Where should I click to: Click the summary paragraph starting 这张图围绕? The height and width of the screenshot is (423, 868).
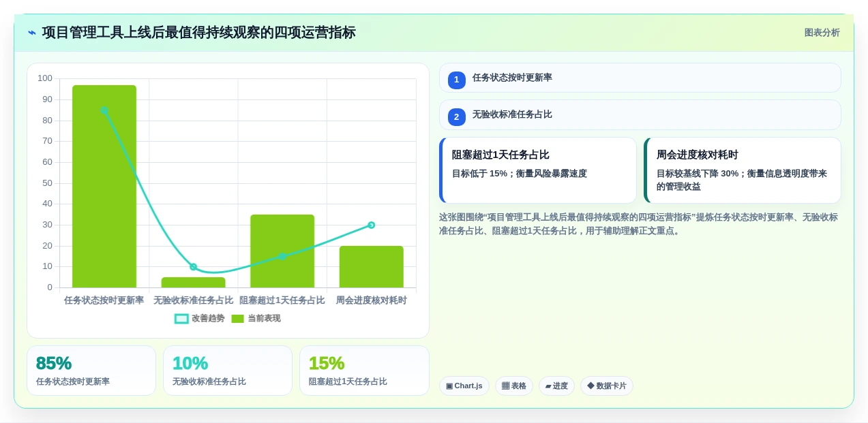[x=638, y=224]
